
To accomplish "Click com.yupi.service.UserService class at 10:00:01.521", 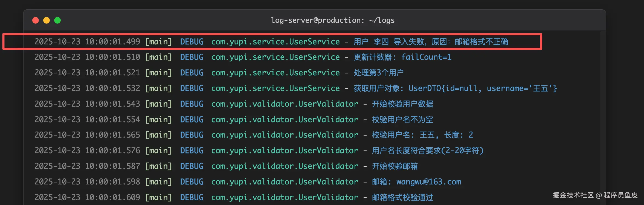I will (275, 73).
